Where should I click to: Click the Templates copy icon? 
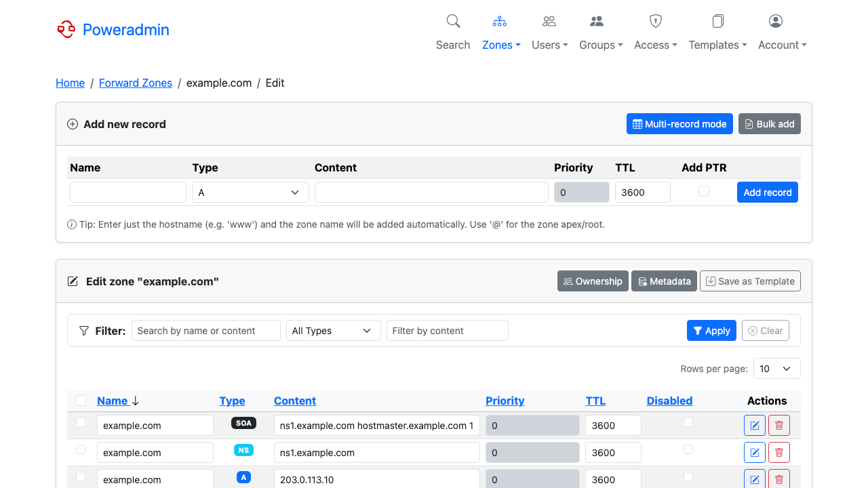[718, 21]
